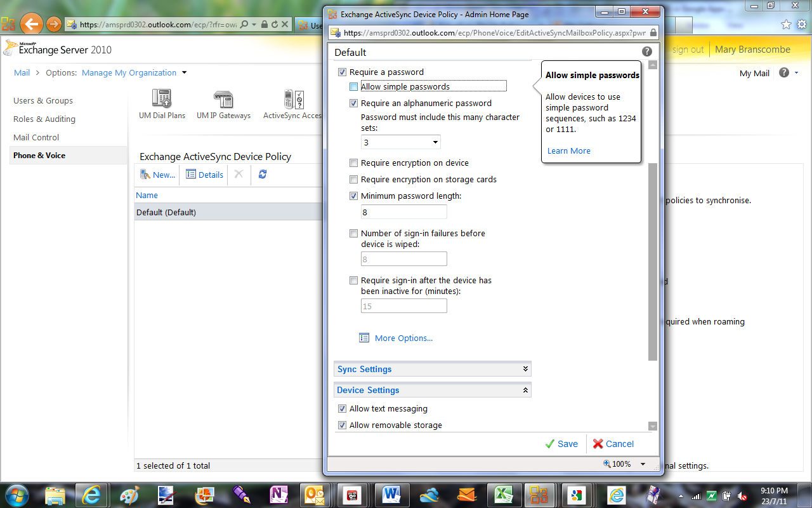Check Number of sign-in failures before device is wiped

coord(353,234)
